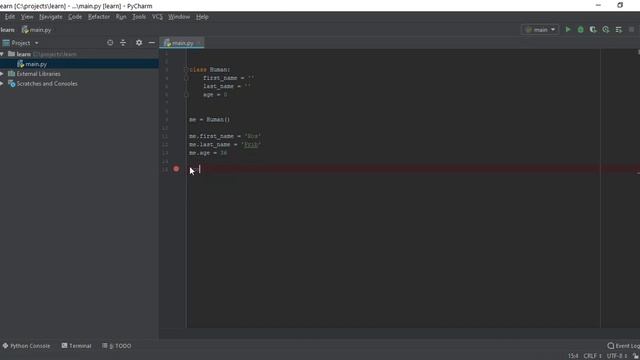The image size is (640, 360).
Task: Click the me.first_name assignment line
Action: (225, 136)
